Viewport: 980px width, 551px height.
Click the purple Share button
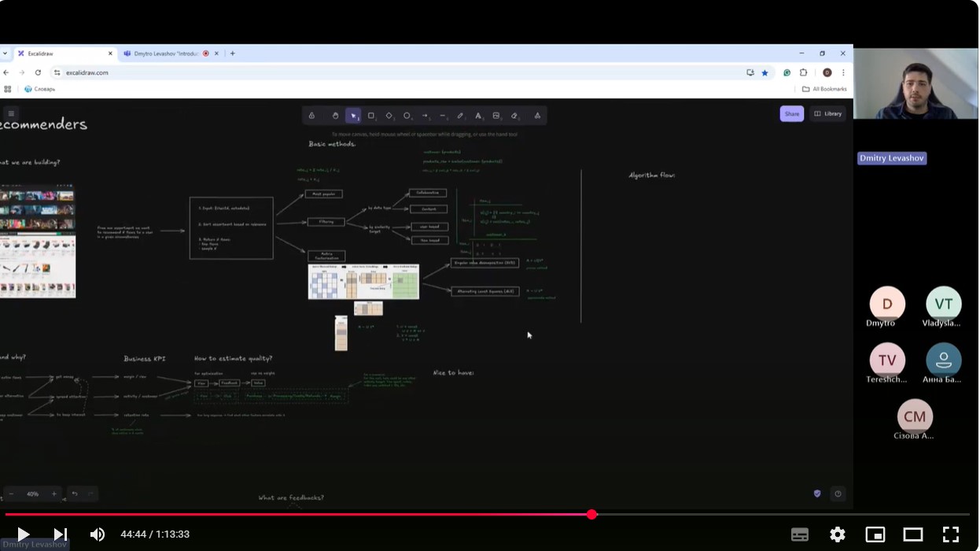coord(791,114)
